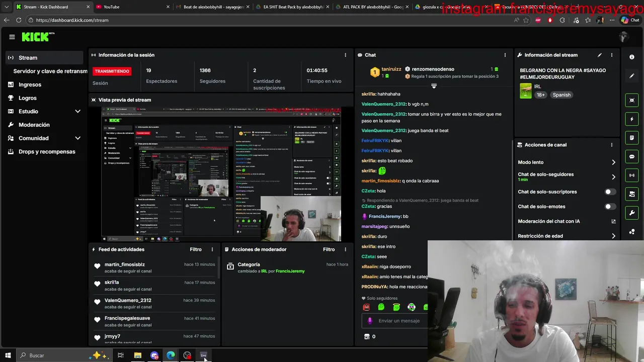Open Windows Start menu
Viewport: 644px width, 362px height.
coord(8,355)
